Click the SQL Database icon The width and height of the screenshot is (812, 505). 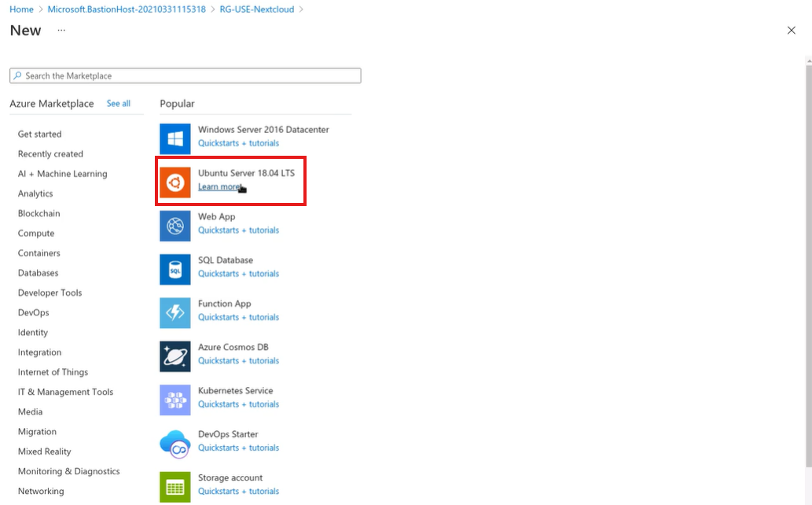click(x=175, y=269)
